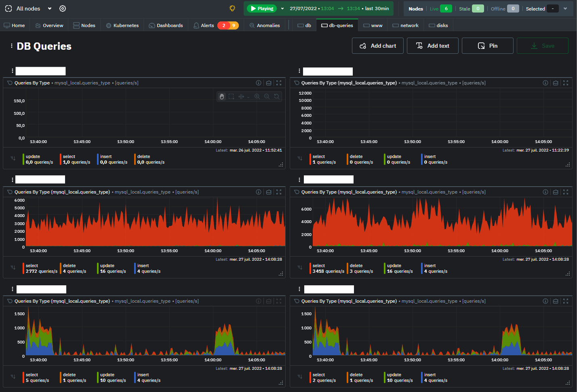
Task: Choose the area select tool on first chart
Action: [231, 97]
